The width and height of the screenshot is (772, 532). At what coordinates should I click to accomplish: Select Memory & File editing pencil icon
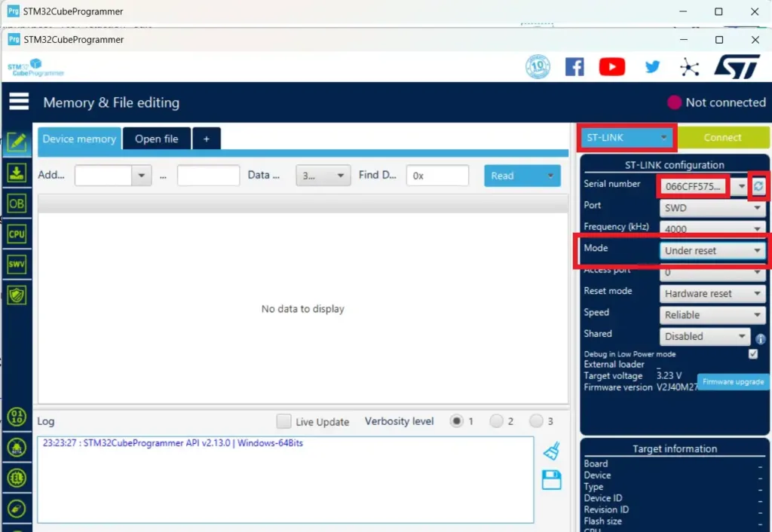(x=17, y=142)
